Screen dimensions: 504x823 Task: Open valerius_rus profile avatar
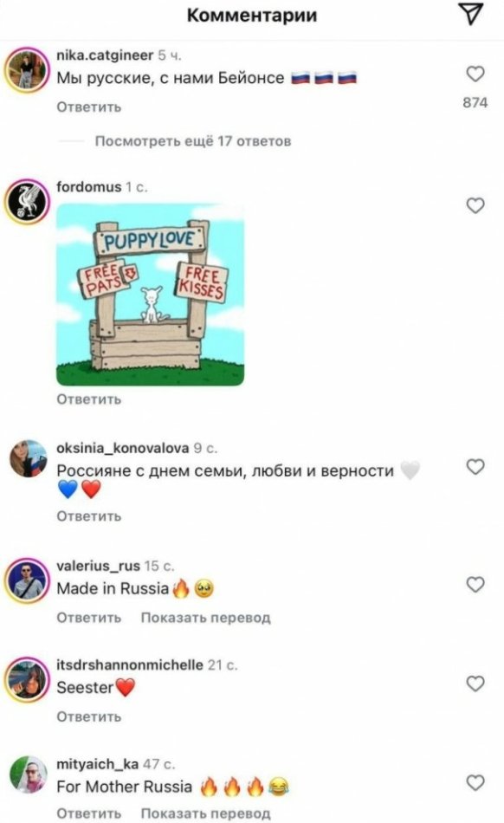coord(27,581)
